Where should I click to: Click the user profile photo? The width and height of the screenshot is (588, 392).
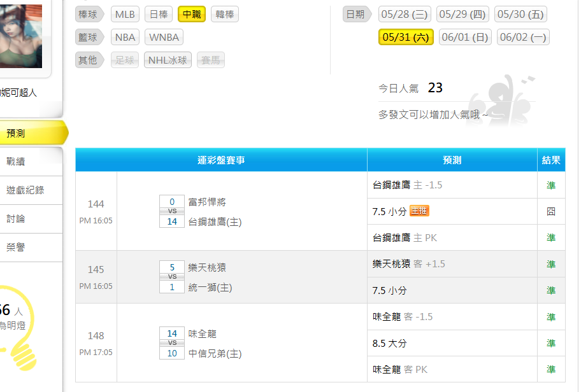(x=21, y=36)
